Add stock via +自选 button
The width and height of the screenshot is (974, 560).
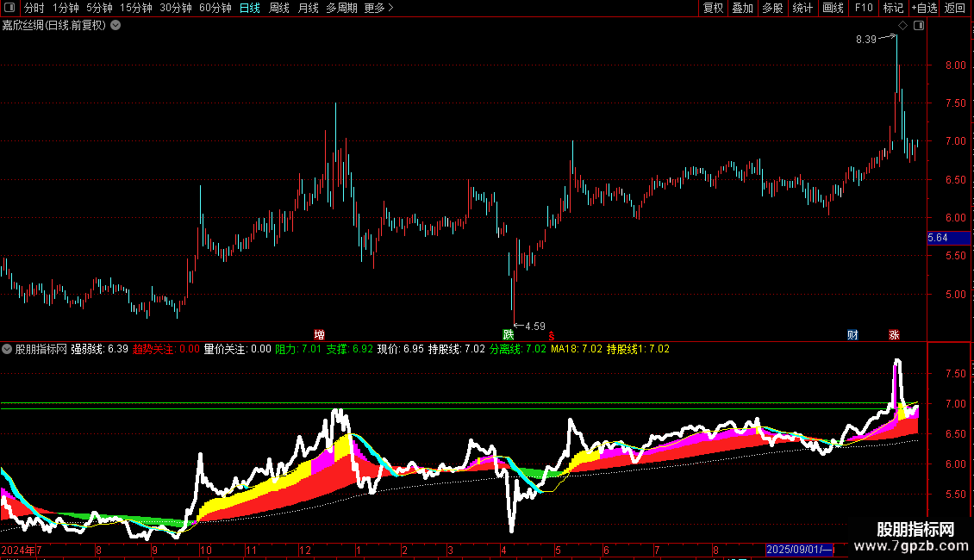pos(924,8)
